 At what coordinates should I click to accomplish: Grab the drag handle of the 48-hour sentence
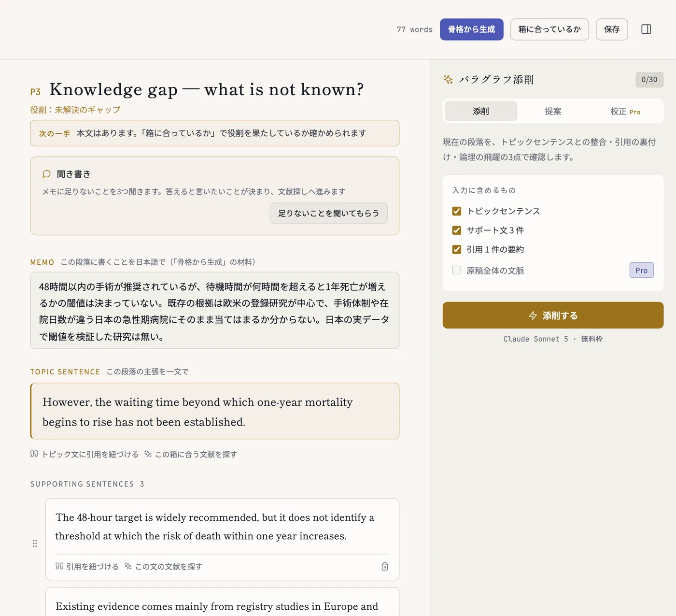click(x=35, y=544)
